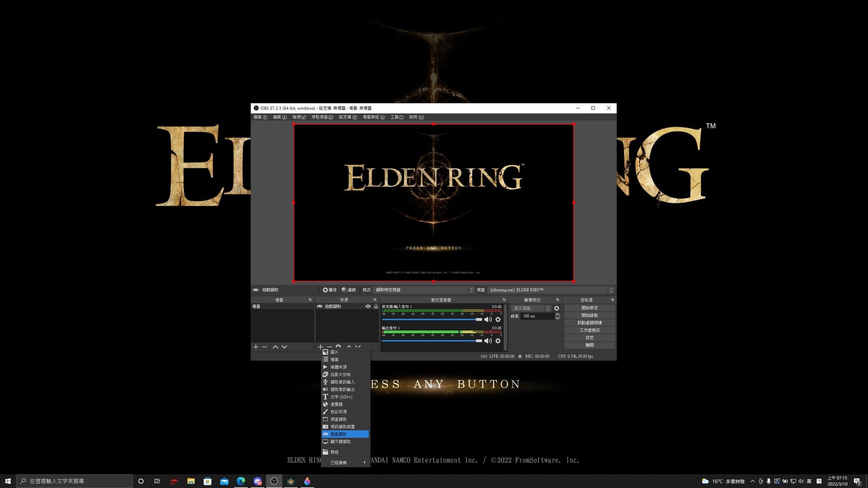The image size is (868, 488).
Task: Add a new scene with the plus icon
Action: (255, 347)
